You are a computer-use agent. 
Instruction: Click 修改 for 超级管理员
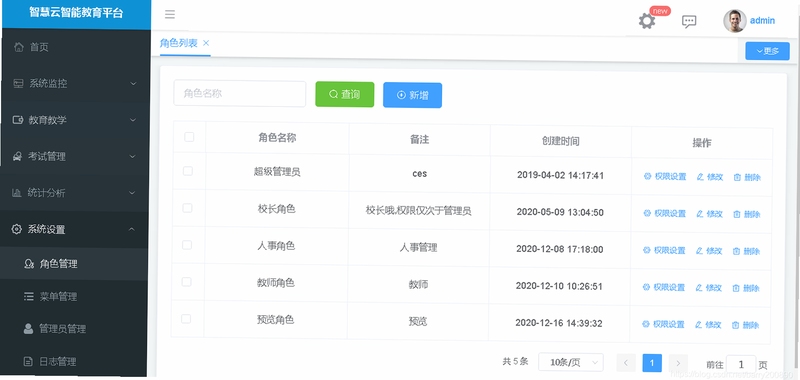click(710, 177)
